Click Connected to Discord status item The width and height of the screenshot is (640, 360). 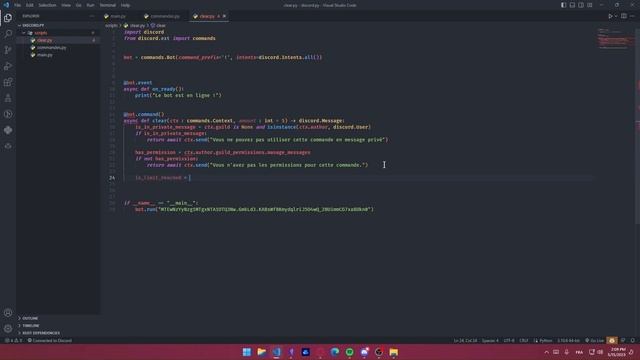50,340
